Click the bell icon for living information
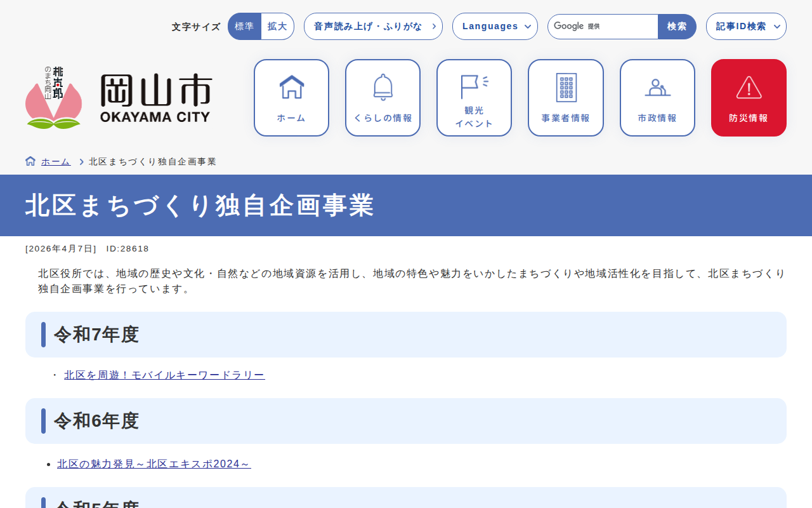The height and width of the screenshot is (508, 812). 383,87
